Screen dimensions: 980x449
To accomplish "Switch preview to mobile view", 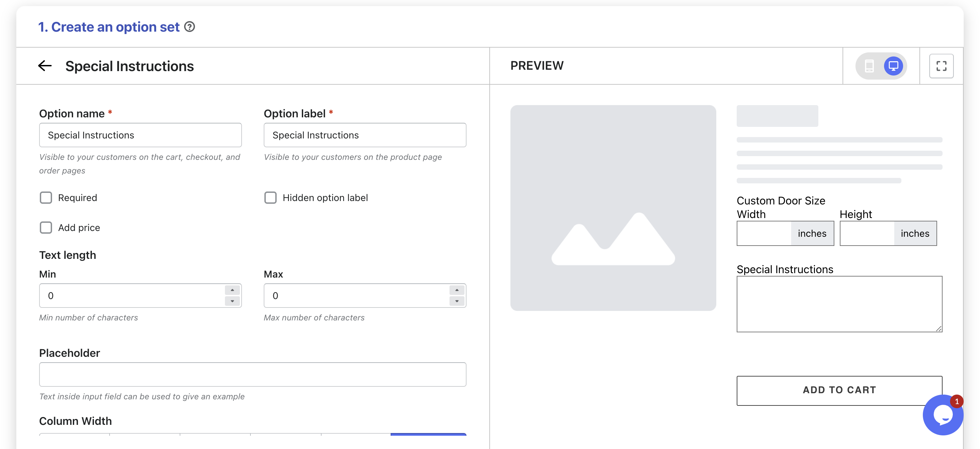I will tap(869, 66).
